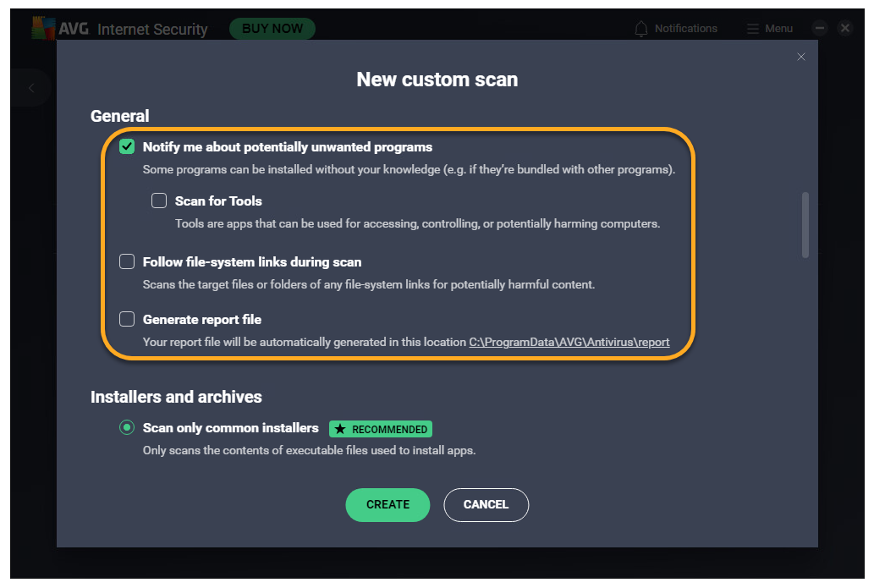Check the Generate report file option
The height and width of the screenshot is (588, 874).
coord(127,320)
